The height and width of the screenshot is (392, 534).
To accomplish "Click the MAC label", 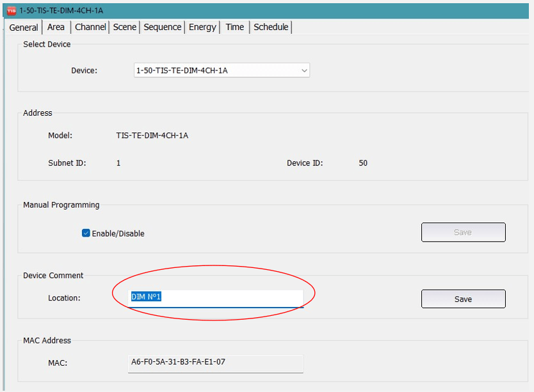I will (x=58, y=363).
